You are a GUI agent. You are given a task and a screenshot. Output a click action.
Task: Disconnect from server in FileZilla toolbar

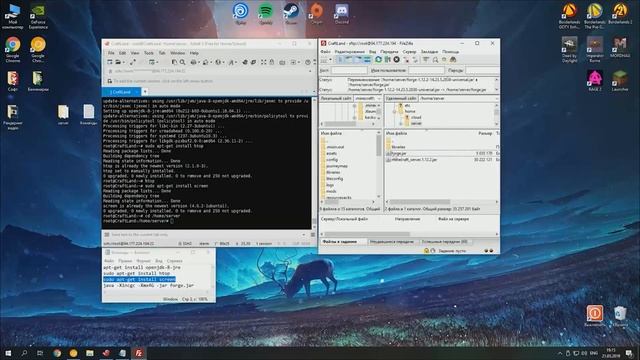tap(406, 60)
